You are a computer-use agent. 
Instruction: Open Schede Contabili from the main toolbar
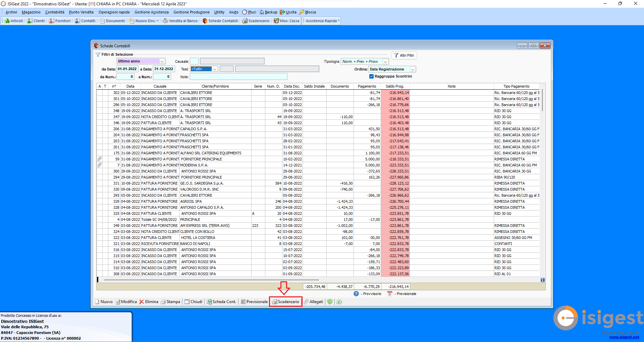coord(220,21)
